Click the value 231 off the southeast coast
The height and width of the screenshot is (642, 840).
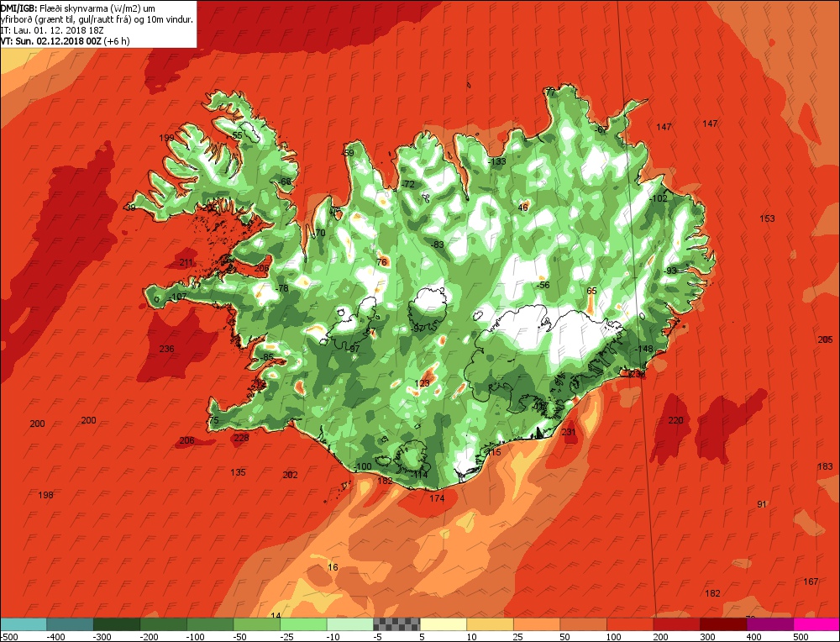click(569, 432)
